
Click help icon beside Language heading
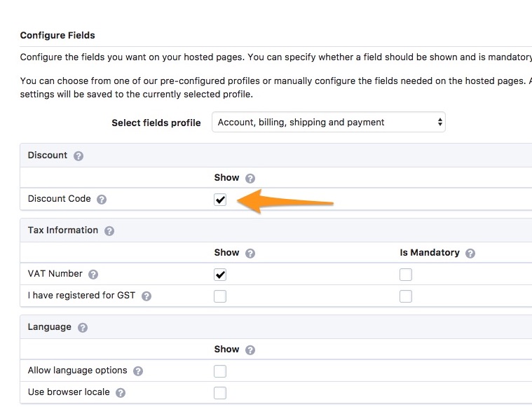83,328
